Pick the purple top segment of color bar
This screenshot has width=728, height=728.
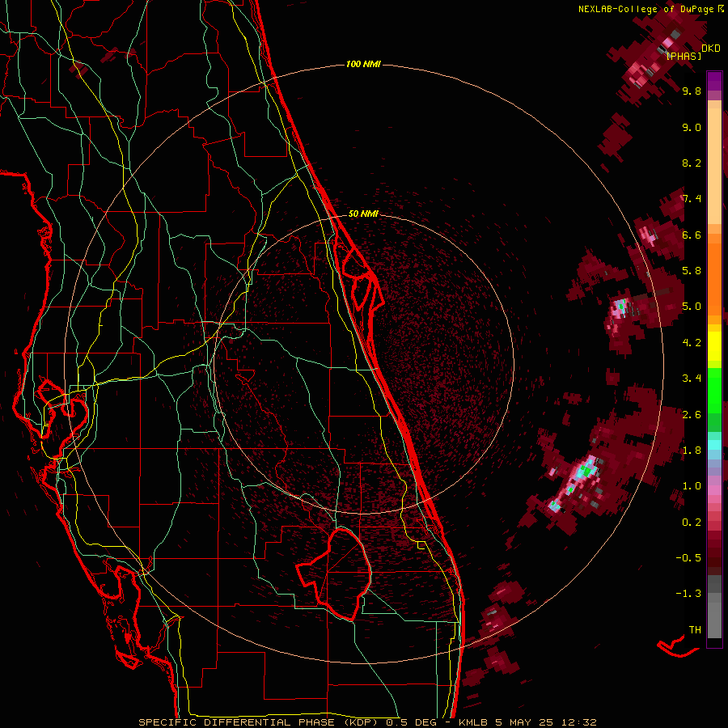click(x=714, y=82)
